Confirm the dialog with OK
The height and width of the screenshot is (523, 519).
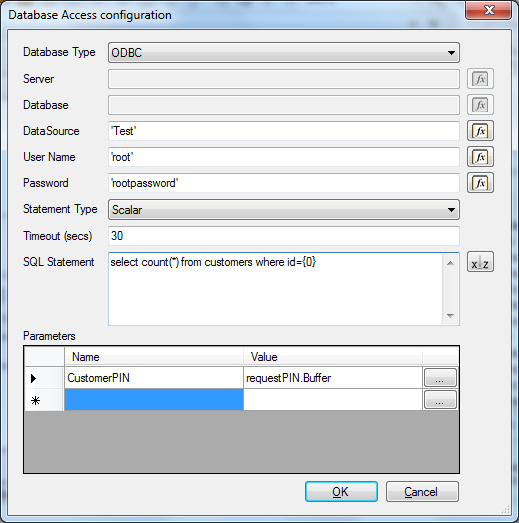pos(341,492)
